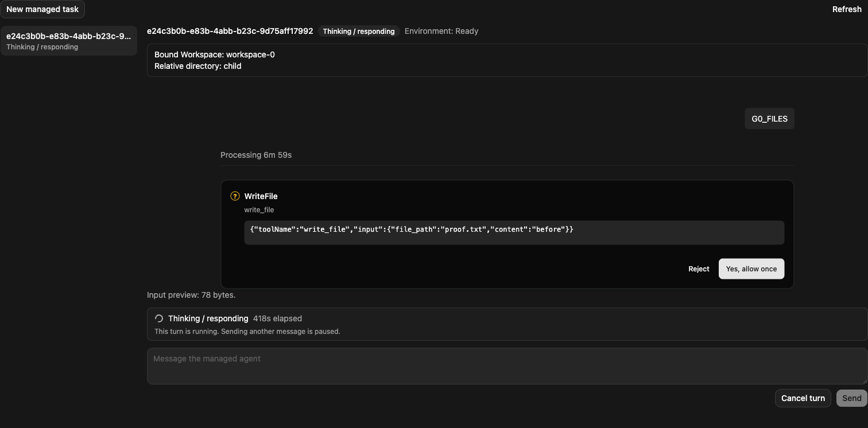Click the Thinking / responding status badge
Image resolution: width=868 pixels, height=428 pixels.
[359, 31]
